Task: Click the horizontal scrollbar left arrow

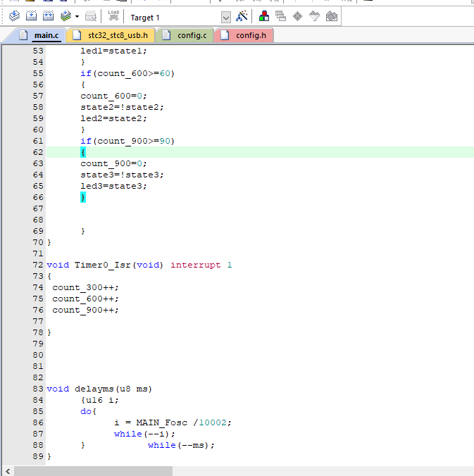Action: coord(8,472)
